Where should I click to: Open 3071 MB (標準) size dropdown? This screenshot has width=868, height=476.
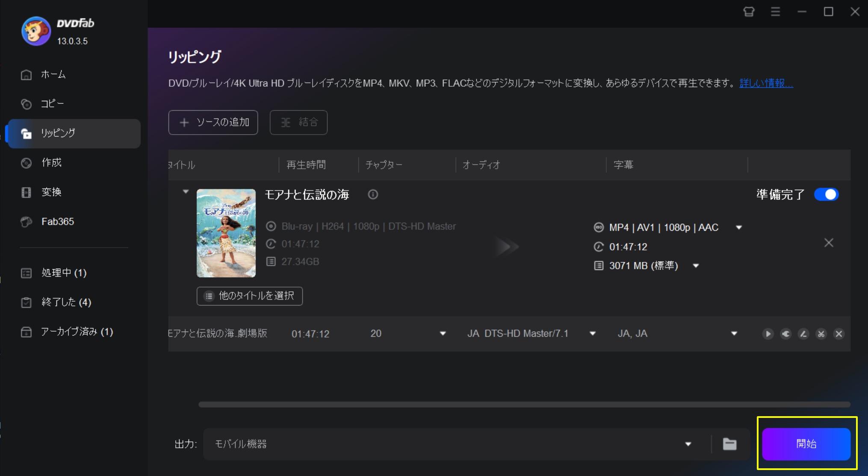pyautogui.click(x=696, y=266)
